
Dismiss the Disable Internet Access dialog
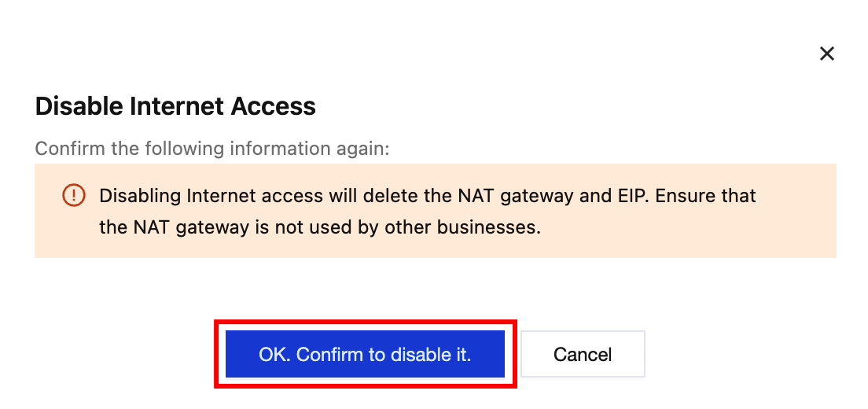tap(826, 53)
